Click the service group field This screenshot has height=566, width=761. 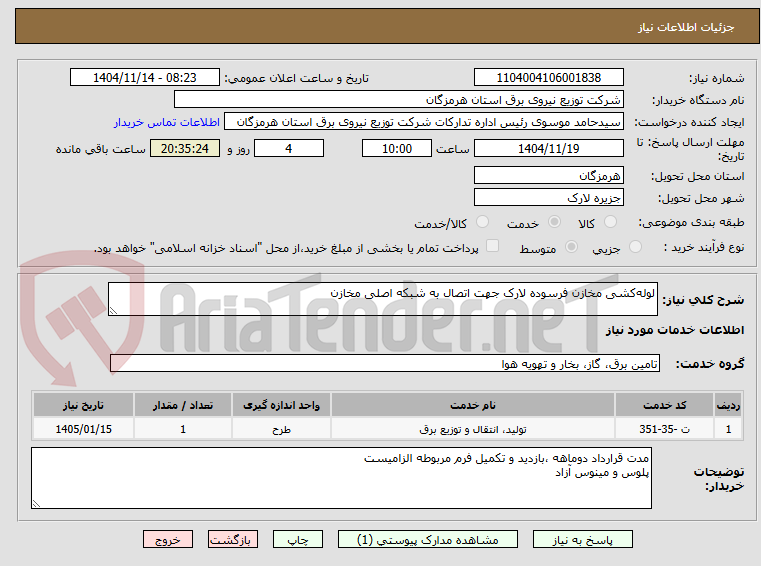(384, 363)
